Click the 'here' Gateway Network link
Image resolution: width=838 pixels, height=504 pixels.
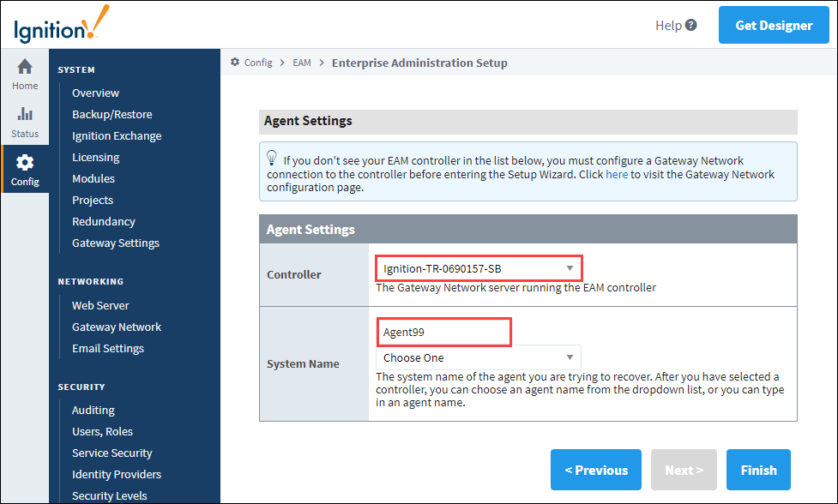(617, 174)
